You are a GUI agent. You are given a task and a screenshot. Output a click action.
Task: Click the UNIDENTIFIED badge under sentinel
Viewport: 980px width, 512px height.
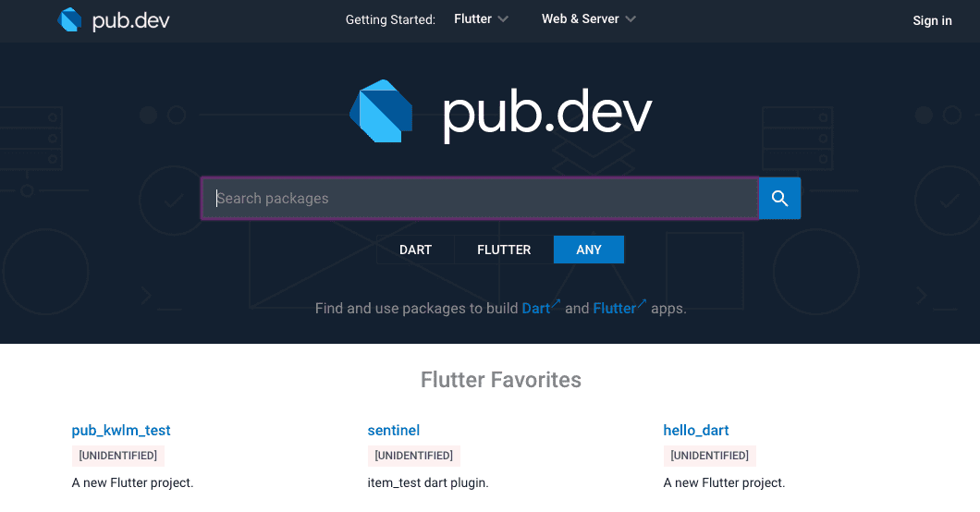pos(414,456)
